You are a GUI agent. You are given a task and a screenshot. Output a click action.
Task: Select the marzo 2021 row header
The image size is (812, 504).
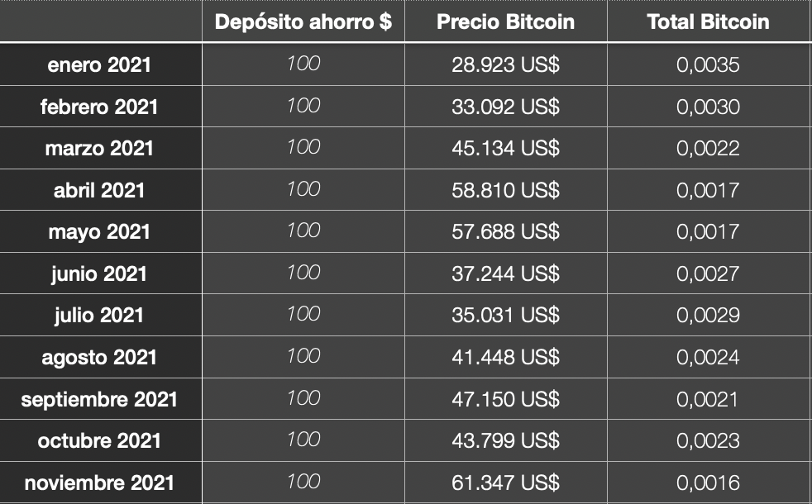(100, 148)
